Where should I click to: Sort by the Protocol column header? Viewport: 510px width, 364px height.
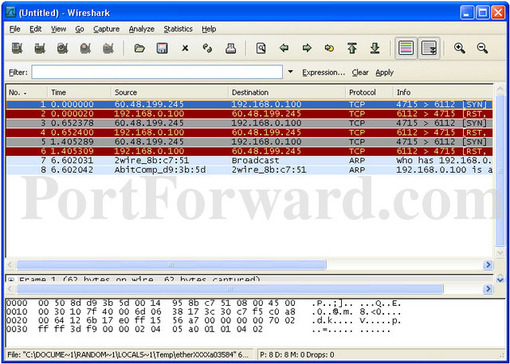[x=369, y=92]
